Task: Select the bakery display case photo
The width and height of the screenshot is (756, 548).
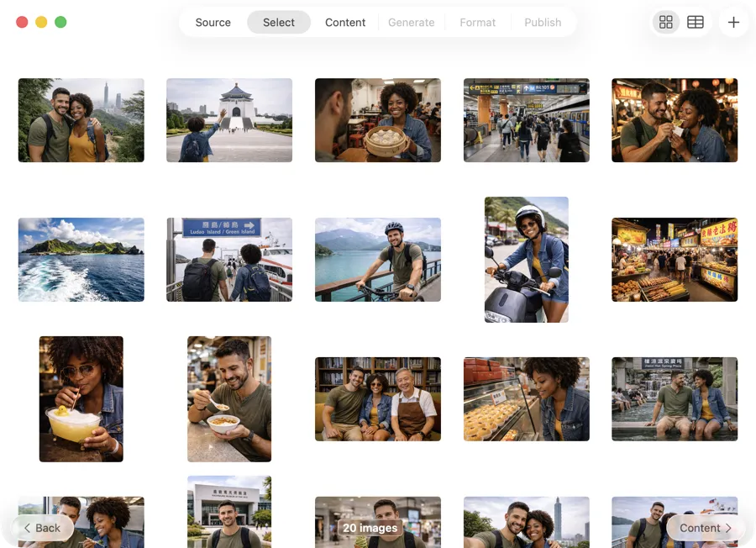Action: [526, 398]
